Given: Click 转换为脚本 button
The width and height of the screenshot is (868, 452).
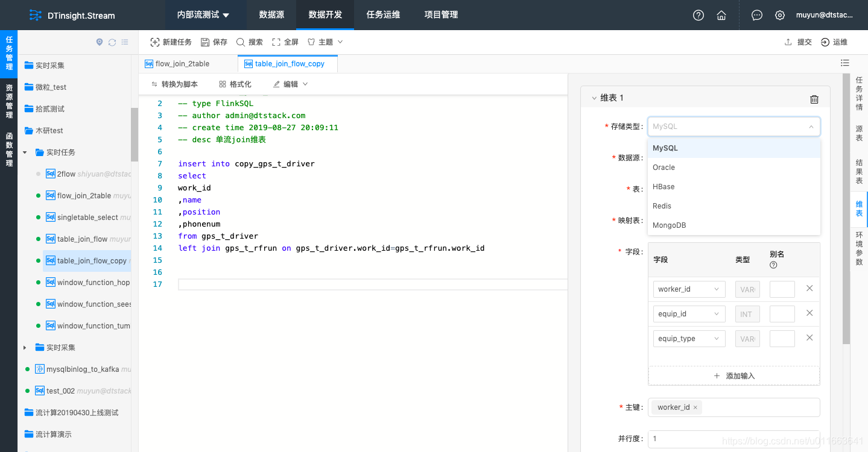Looking at the screenshot, I should [x=174, y=84].
